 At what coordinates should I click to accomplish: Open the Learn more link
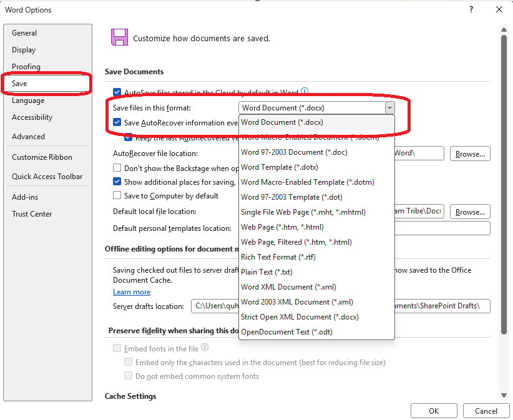tap(132, 292)
